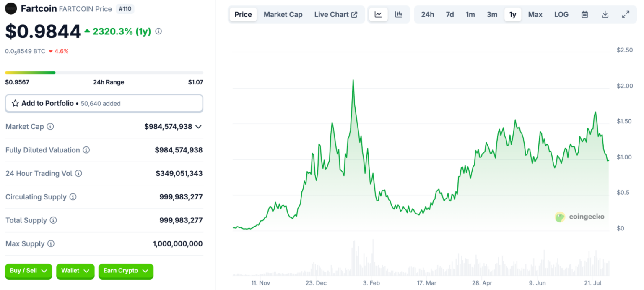The height and width of the screenshot is (290, 644).
Task: Select the line chart icon
Action: 378,14
